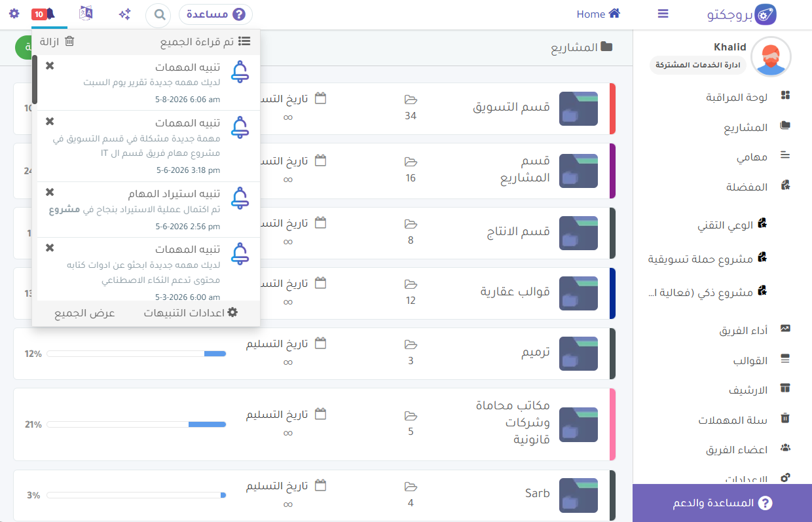Toggle the hamburger sidebar menu
Image resolution: width=812 pixels, height=522 pixels.
[663, 14]
